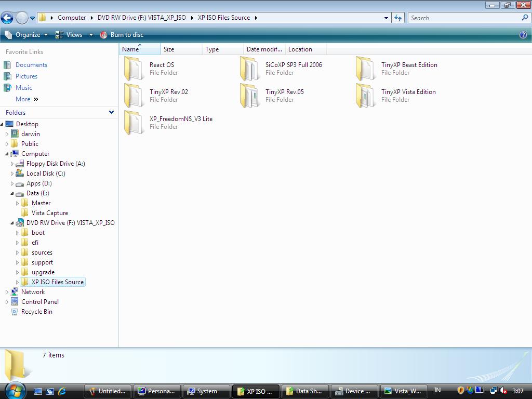
Task: Click the Back navigation arrow button
Action: pyautogui.click(x=7, y=18)
